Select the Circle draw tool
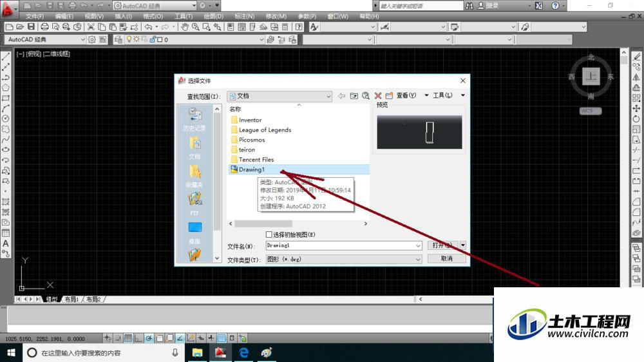 point(6,119)
